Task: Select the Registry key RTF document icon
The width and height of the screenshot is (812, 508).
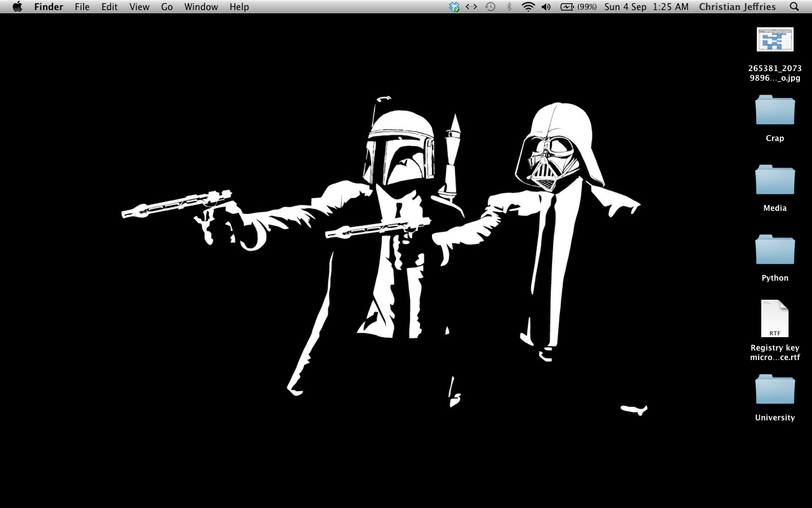Action: [x=775, y=319]
